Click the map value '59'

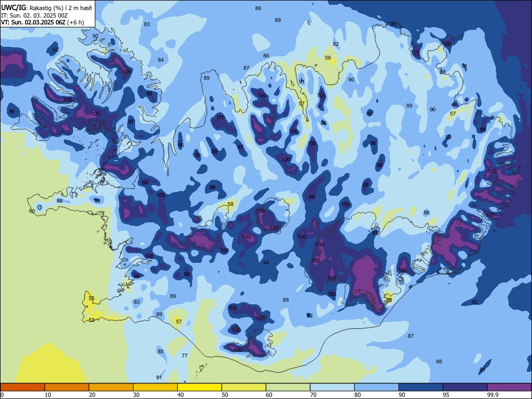(328, 57)
